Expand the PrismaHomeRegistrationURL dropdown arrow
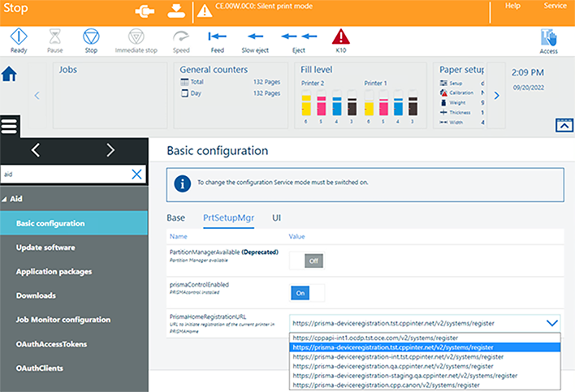The width and height of the screenshot is (575, 392). pos(552,323)
